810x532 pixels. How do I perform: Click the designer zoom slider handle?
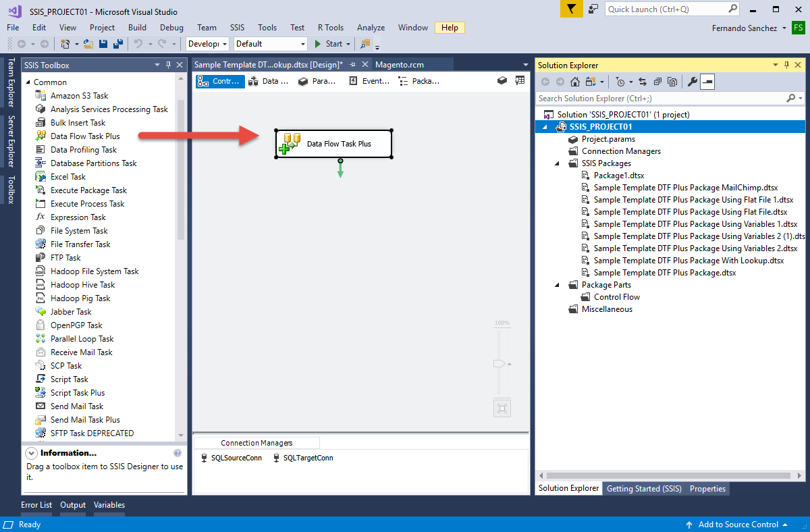tap(499, 363)
